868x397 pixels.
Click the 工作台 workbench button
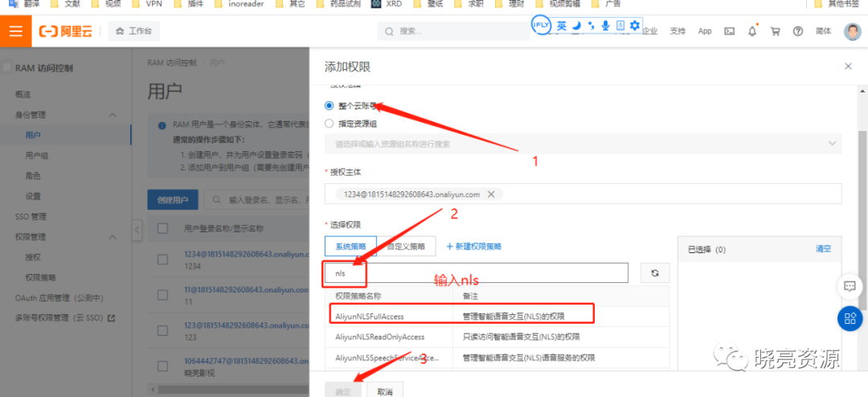coord(134,31)
